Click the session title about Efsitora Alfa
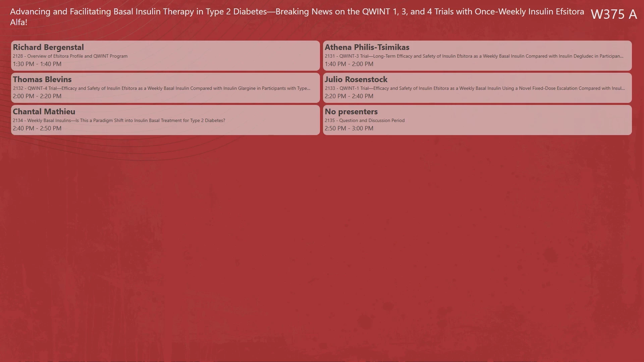This screenshot has width=644, height=362. (x=297, y=17)
